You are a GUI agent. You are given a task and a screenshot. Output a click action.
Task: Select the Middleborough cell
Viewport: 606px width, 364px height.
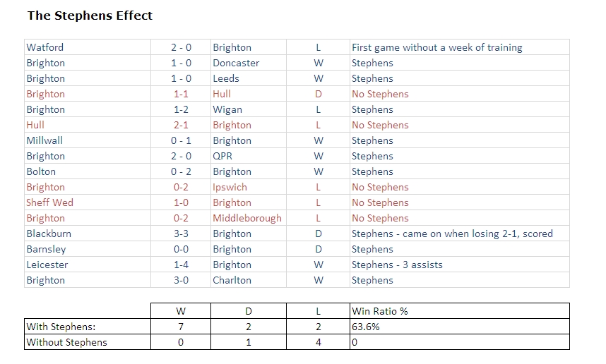(249, 218)
